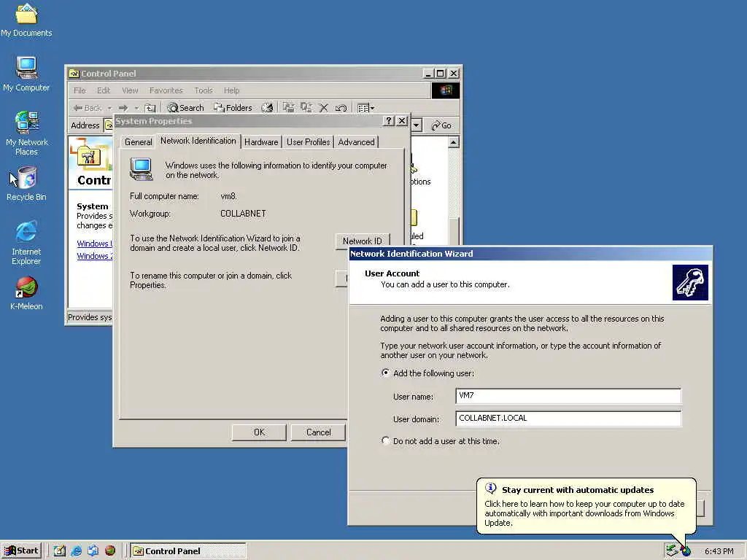Open the View menu
Screen dimensions: 747x560
point(130,90)
